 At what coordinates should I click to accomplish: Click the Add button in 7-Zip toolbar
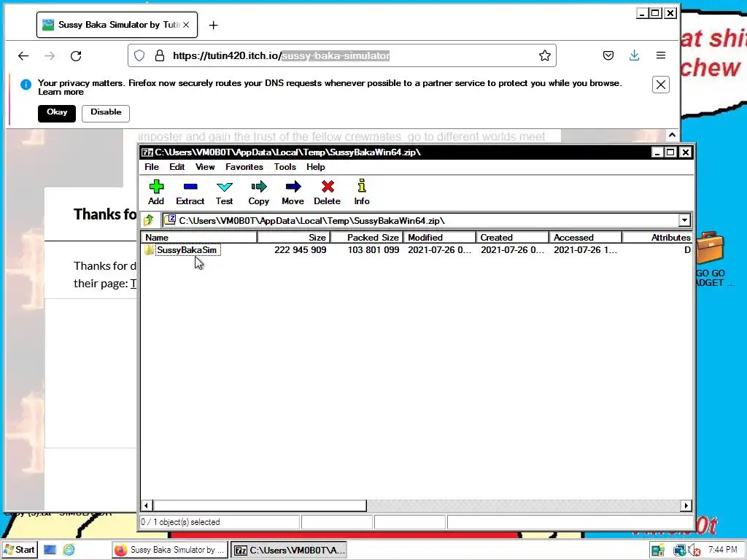tap(156, 192)
